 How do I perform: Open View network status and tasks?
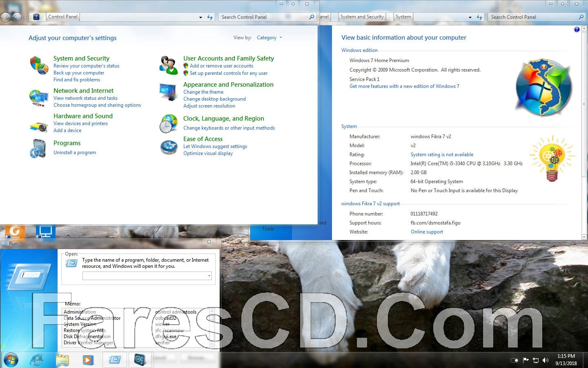coord(85,98)
